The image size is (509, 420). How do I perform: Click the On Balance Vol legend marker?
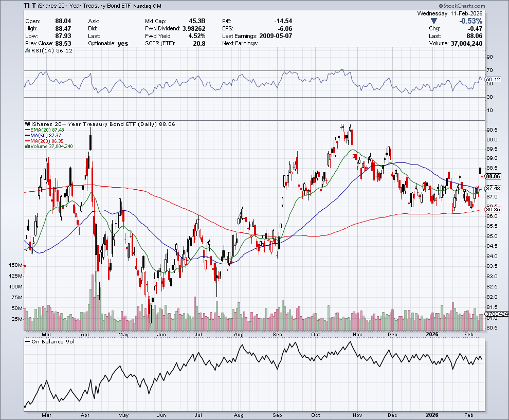(28, 342)
